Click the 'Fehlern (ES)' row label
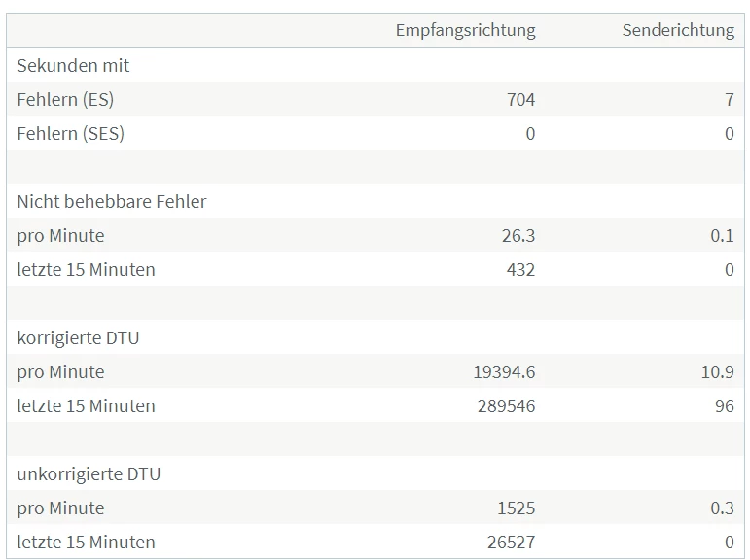 point(65,99)
